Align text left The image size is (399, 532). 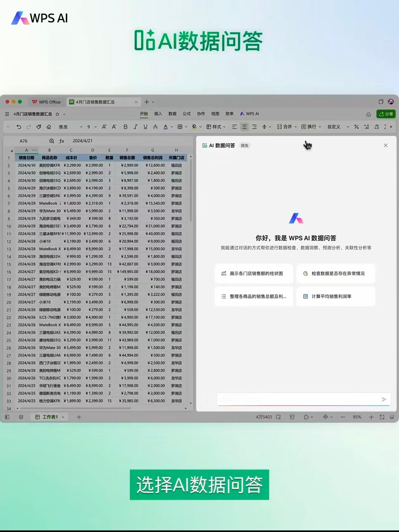[x=234, y=127]
